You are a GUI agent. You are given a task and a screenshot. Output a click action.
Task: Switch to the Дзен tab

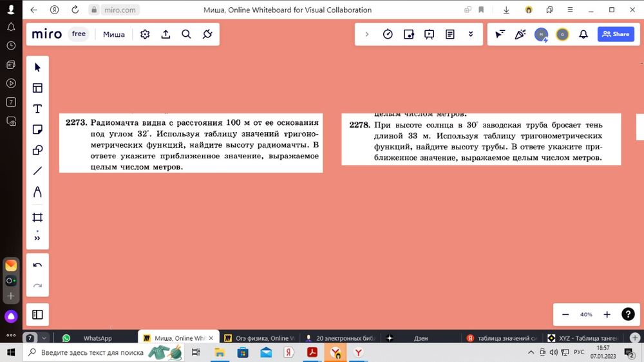pos(421,338)
